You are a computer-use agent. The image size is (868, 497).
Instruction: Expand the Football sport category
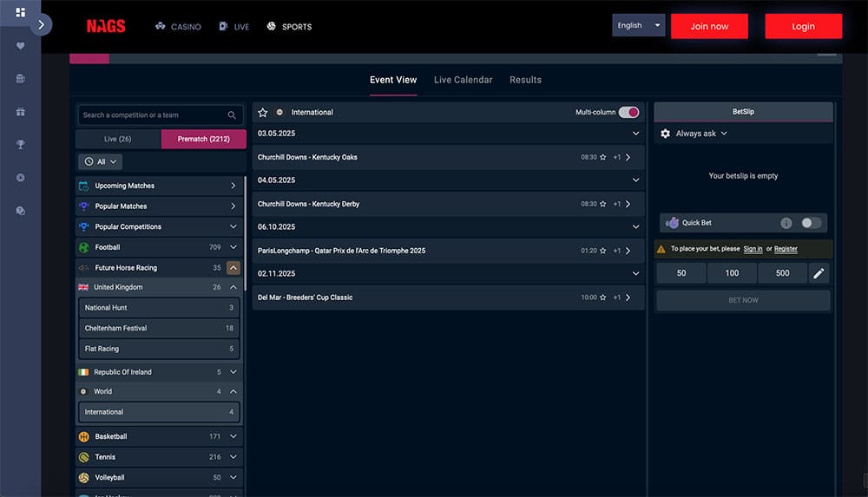[233, 247]
